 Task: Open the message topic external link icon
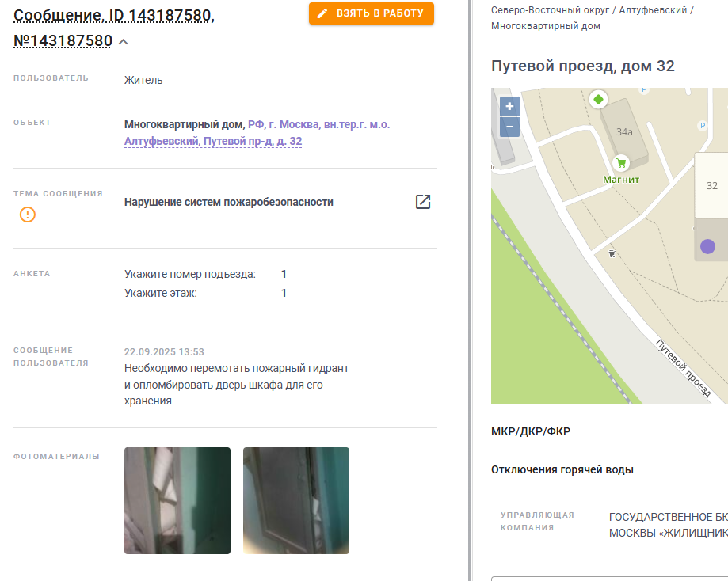(423, 202)
